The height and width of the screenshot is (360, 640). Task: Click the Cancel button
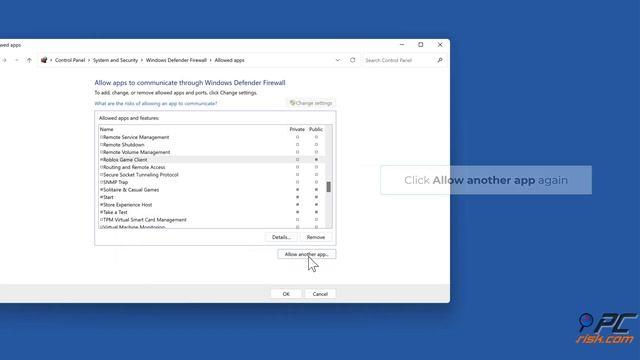320,294
